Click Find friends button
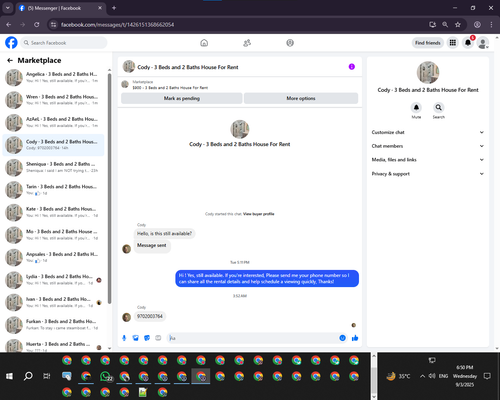The height and width of the screenshot is (400, 500). click(x=428, y=43)
